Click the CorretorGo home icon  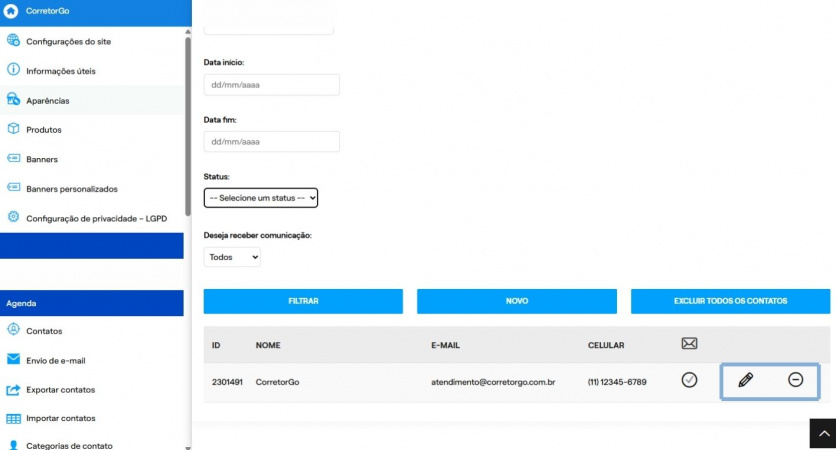(11, 11)
